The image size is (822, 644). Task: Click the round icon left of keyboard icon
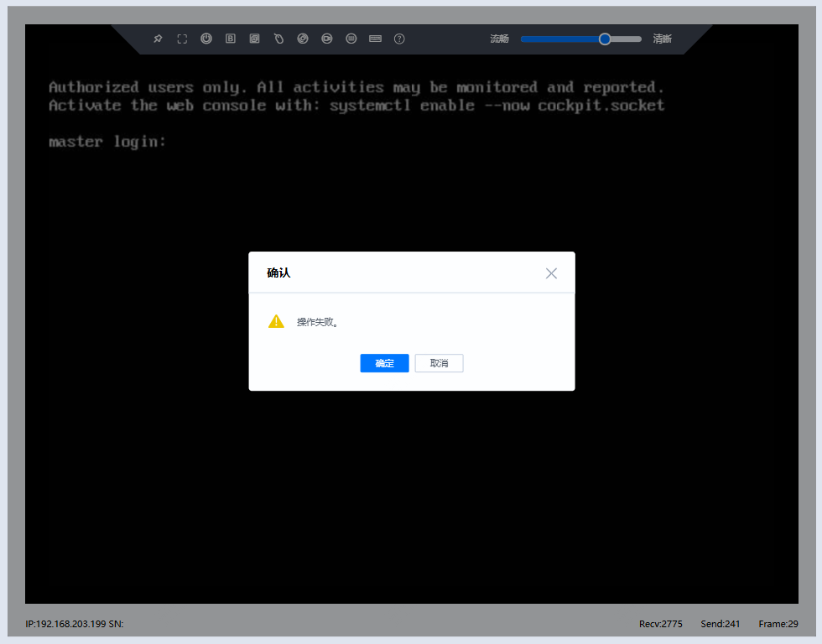(x=351, y=39)
